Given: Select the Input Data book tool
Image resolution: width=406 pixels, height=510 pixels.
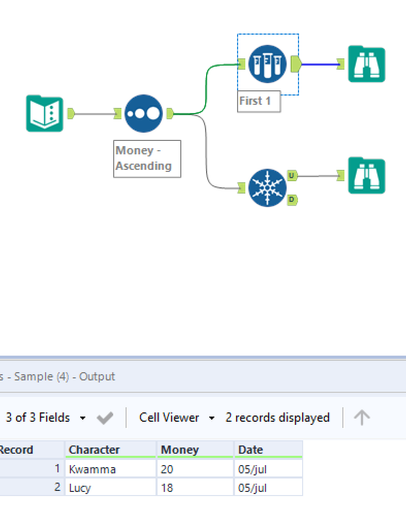Looking at the screenshot, I should pyautogui.click(x=45, y=114).
